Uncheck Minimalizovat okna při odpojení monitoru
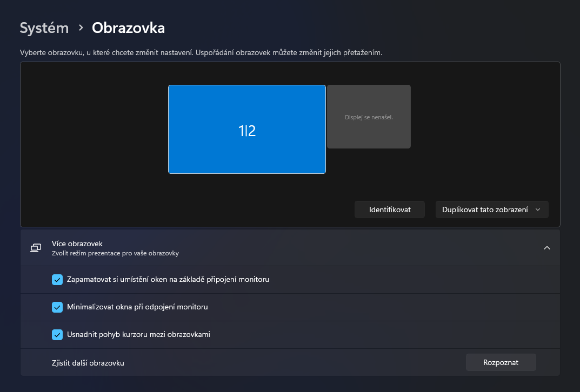Image resolution: width=580 pixels, height=392 pixels. pos(57,307)
